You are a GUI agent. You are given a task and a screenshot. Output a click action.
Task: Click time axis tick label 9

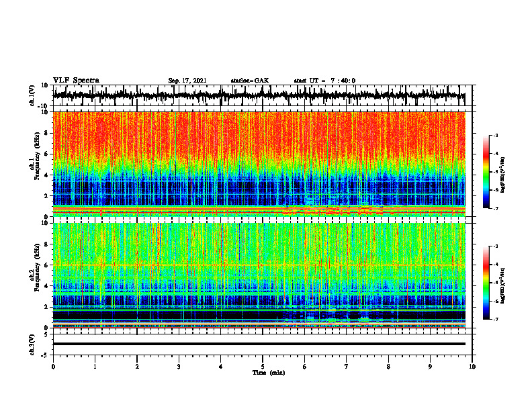click(430, 367)
